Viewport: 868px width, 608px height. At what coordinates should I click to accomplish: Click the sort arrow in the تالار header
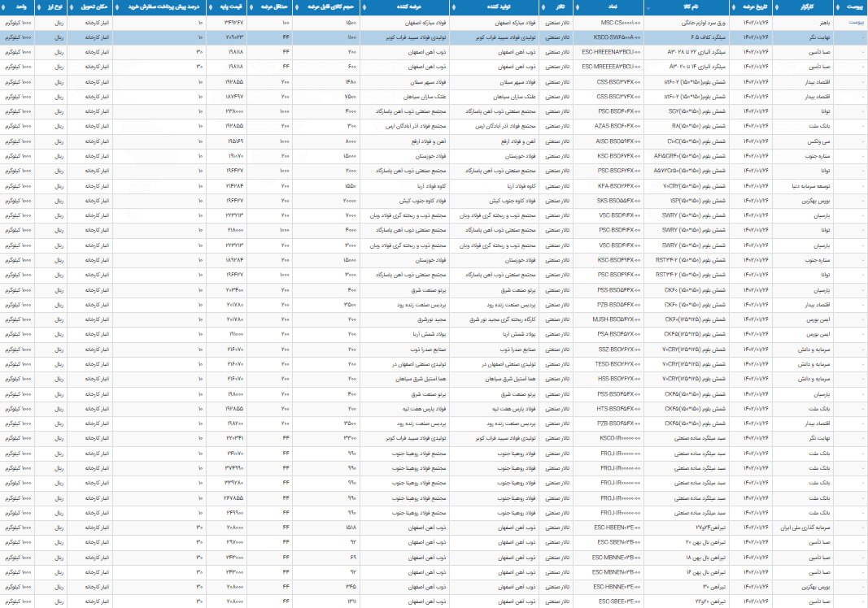coord(543,7)
